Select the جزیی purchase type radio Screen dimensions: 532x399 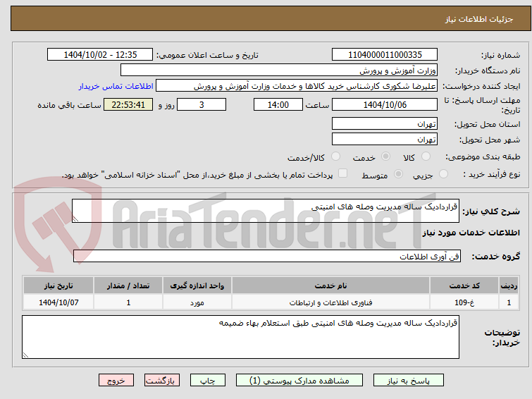(x=443, y=174)
